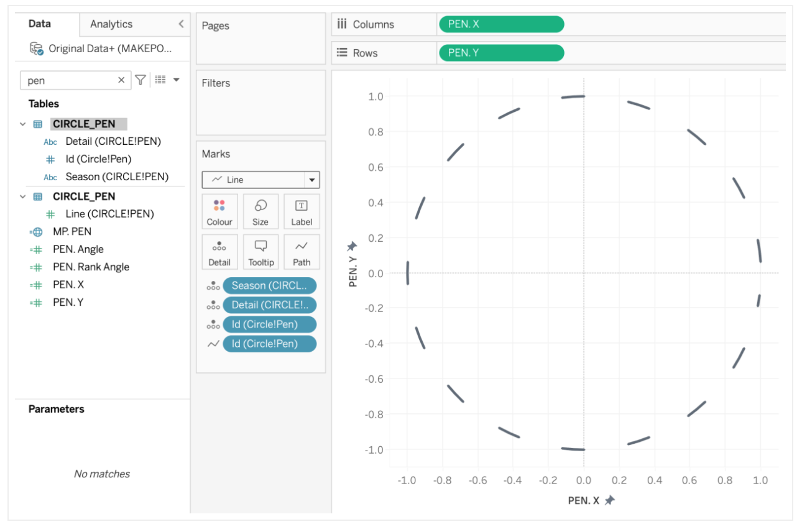The width and height of the screenshot is (802, 532).
Task: Collapse the first CIRCLE_PEN table
Action: tap(23, 124)
